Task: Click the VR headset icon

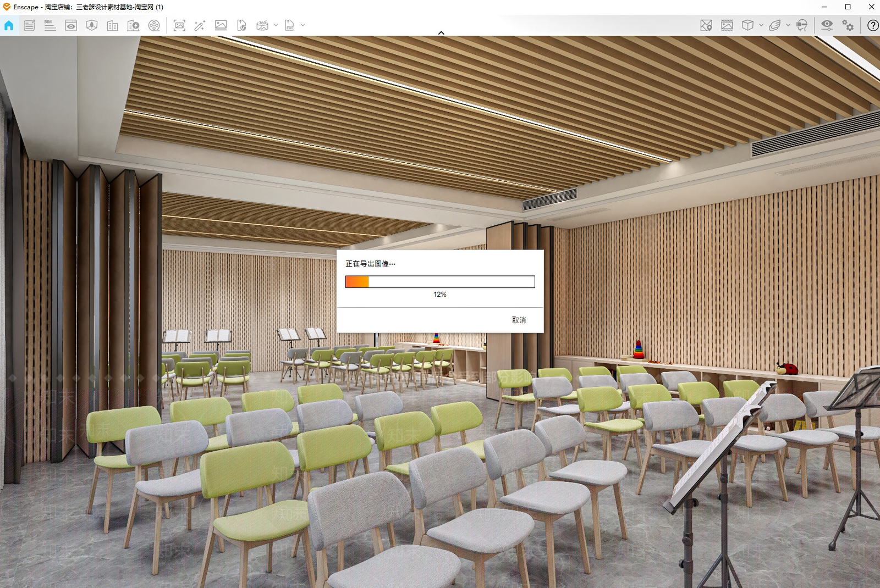Action: click(802, 25)
